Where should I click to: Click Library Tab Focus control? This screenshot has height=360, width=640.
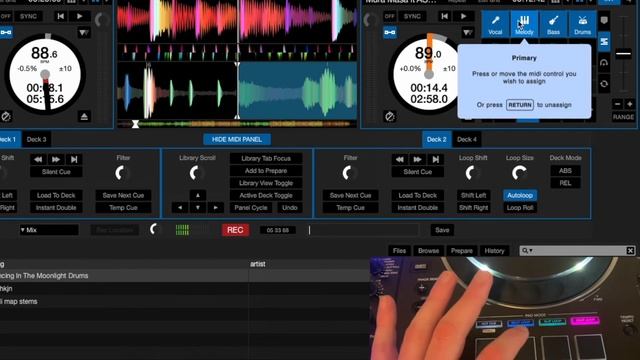[x=266, y=158]
